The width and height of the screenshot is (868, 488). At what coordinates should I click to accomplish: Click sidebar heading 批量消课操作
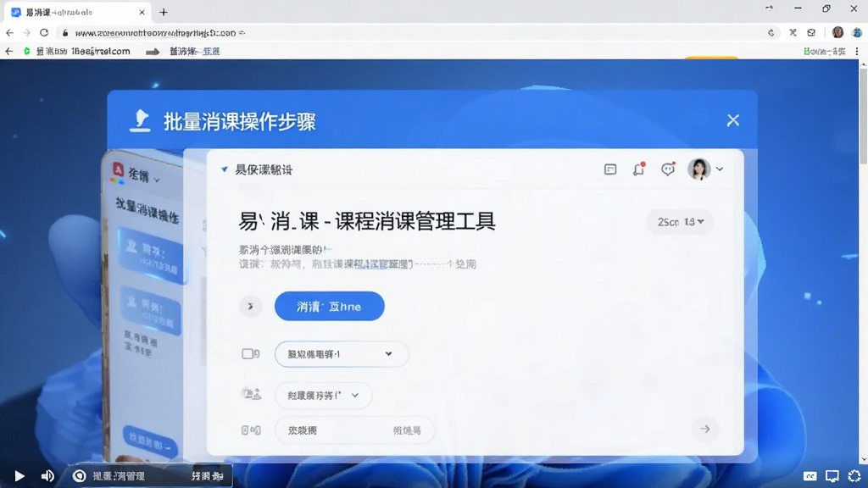coord(147,210)
